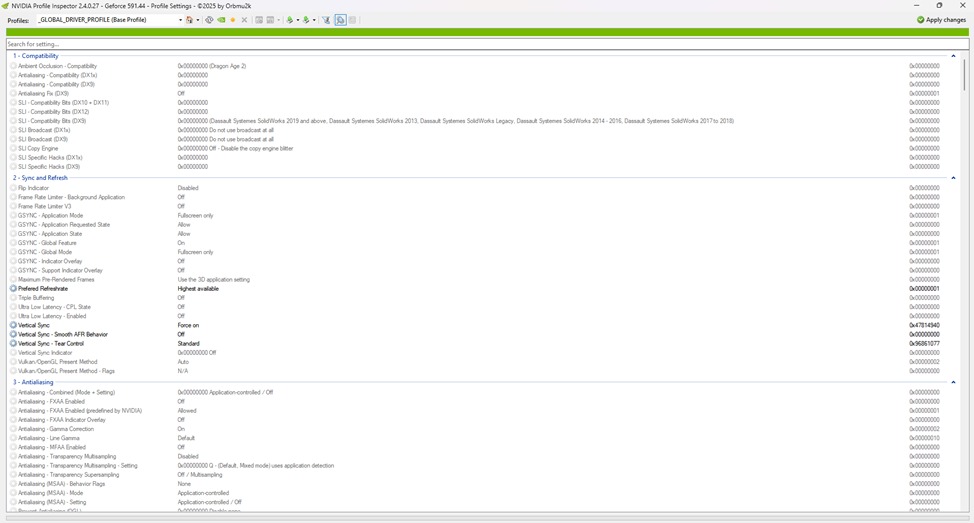Click gear icon beside Vertical Sync - Tear Control
974x523 pixels.
[13, 344]
